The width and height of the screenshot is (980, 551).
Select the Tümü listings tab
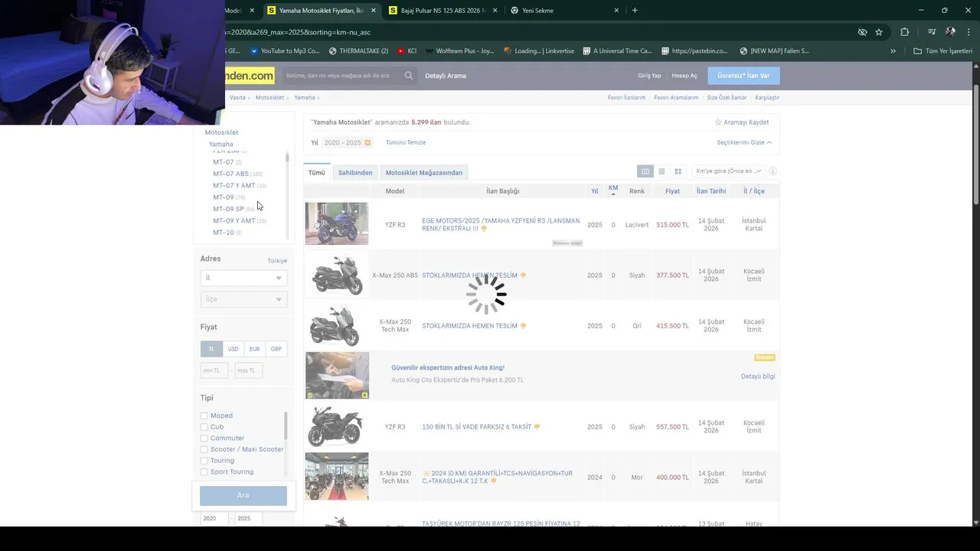317,173
